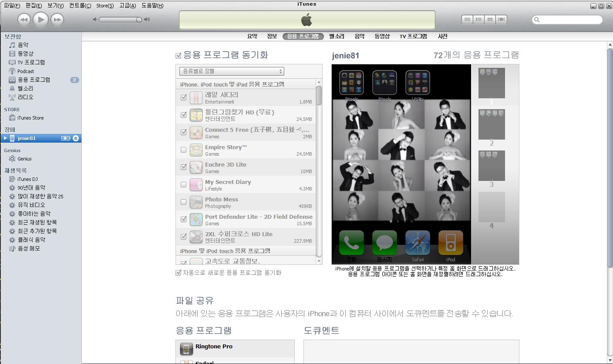This screenshot has height=364, width=613.
Task: Click jenie81 battery status icon
Action: pos(66,138)
